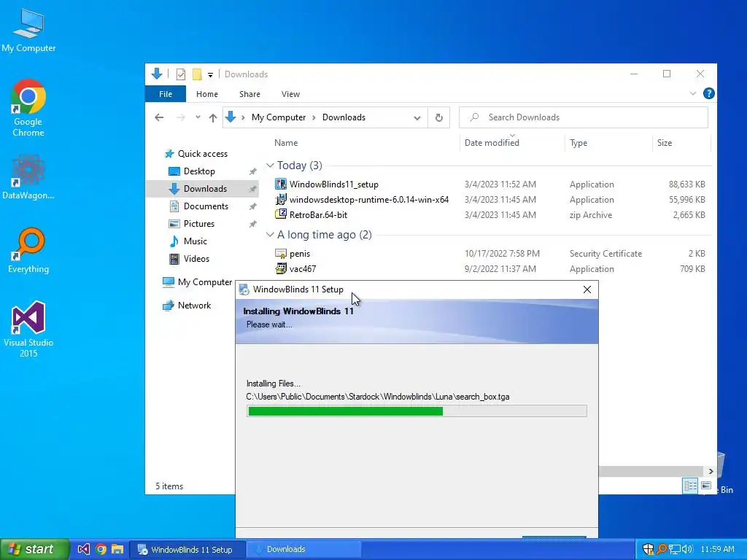Launch Google Chrome from the desktop
This screenshot has width=747, height=560.
pyautogui.click(x=28, y=108)
